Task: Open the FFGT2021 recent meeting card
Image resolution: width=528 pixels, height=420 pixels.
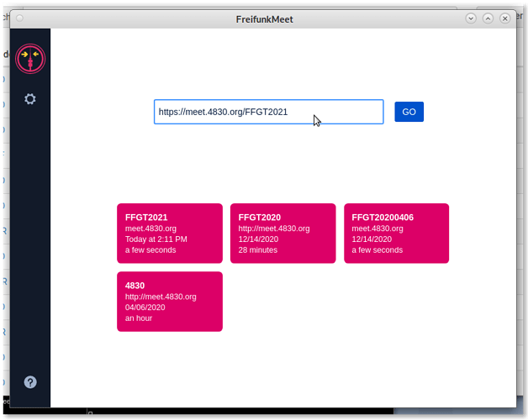Action: [170, 234]
